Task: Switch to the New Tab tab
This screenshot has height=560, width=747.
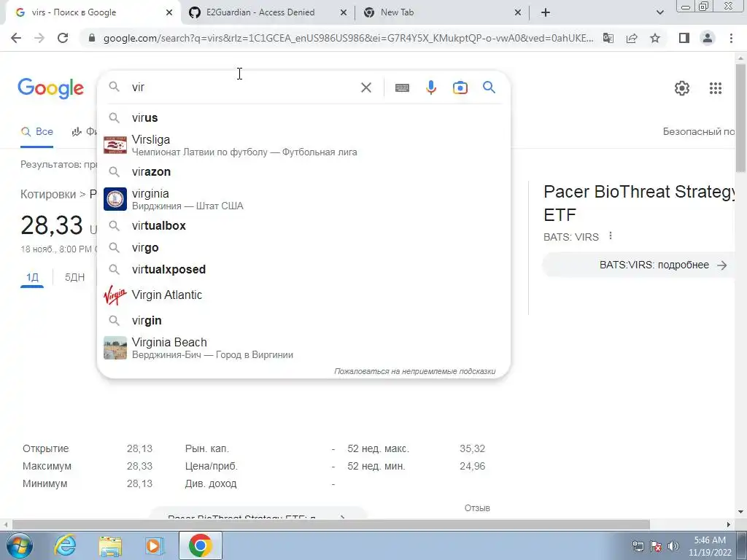Action: [x=442, y=12]
